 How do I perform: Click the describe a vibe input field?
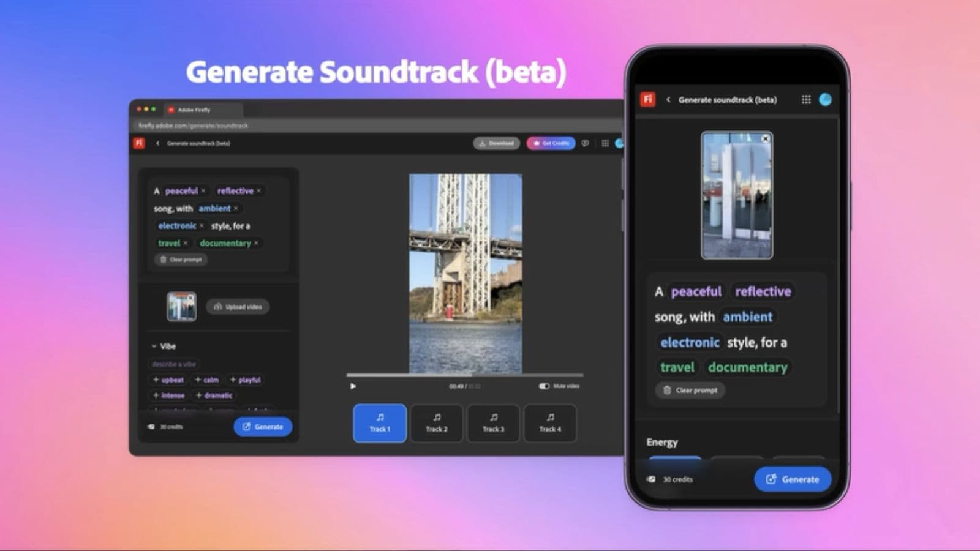[x=173, y=364]
